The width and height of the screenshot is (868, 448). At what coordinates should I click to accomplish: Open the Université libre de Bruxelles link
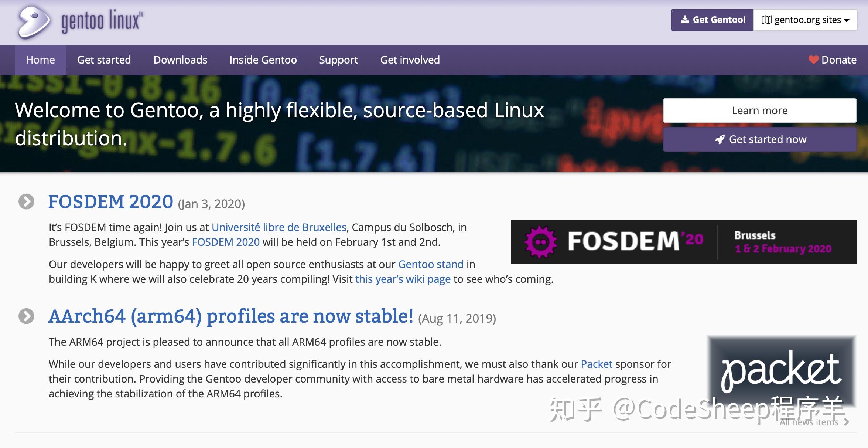point(278,227)
